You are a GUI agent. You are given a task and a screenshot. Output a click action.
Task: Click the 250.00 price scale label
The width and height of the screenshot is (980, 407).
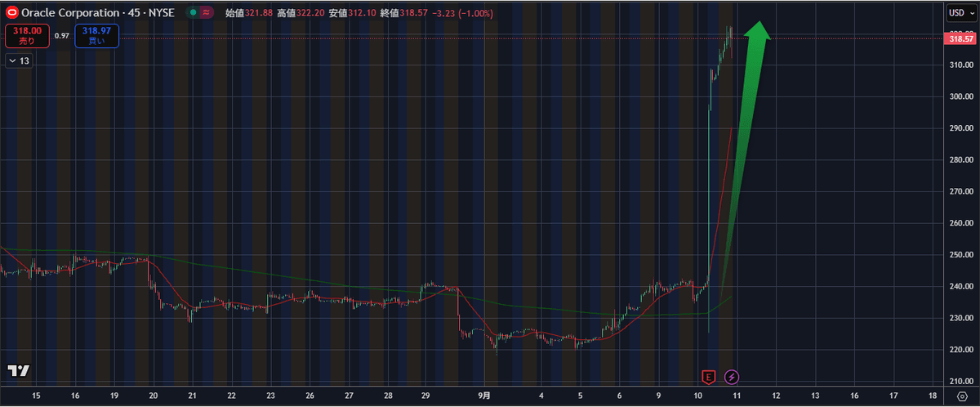960,255
